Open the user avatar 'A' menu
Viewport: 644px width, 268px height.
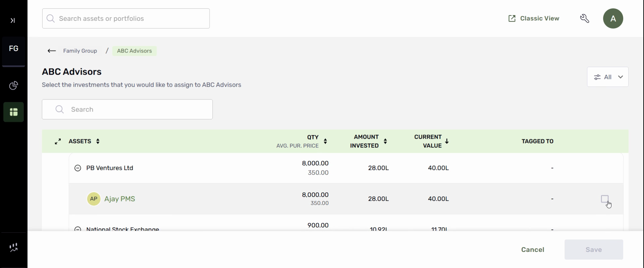(613, 18)
